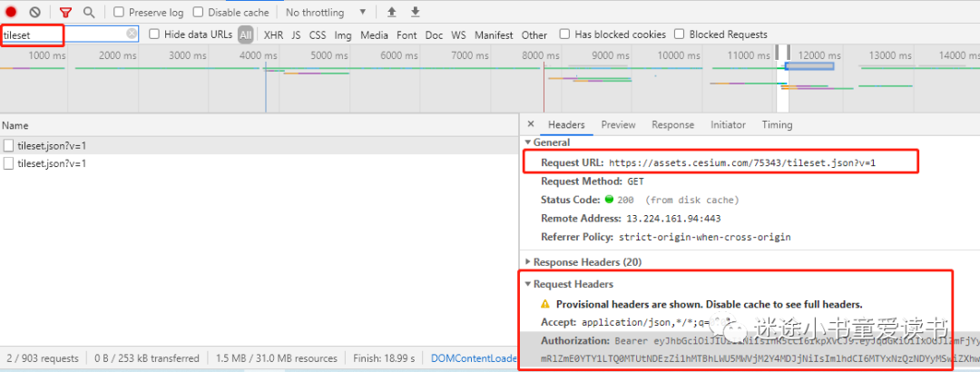Click the DOMContentLoaded status entry

coord(474,359)
